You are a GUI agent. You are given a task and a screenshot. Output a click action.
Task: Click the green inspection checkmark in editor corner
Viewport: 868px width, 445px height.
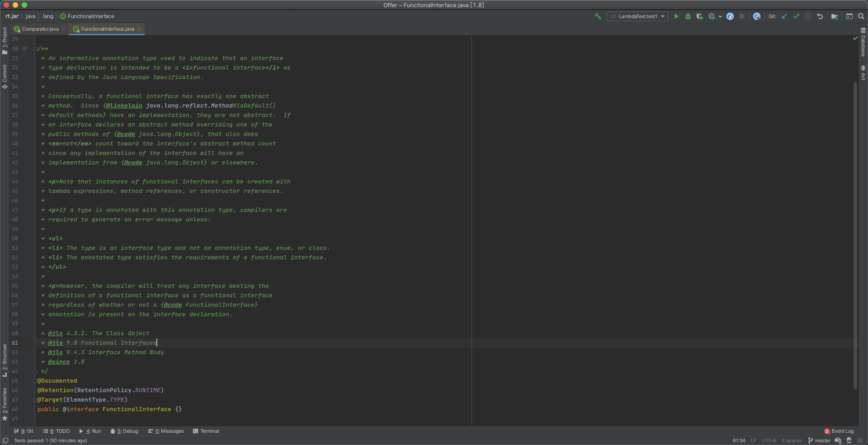855,39
